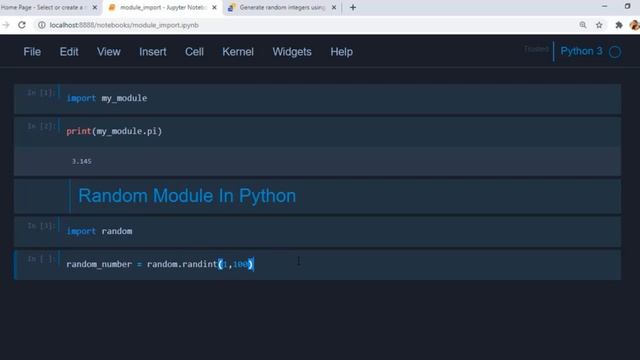Close the module_import Jupyter tab
This screenshot has height=360, width=640.
[214, 7]
